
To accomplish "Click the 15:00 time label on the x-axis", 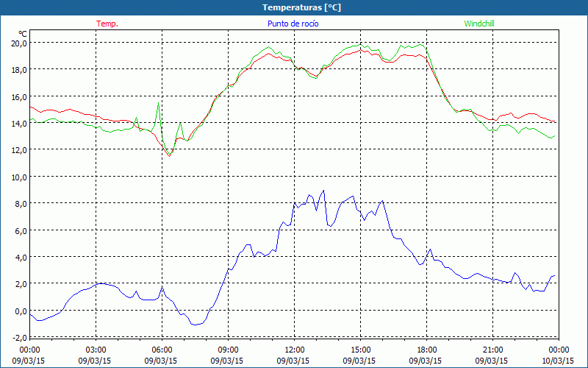I will (x=360, y=350).
